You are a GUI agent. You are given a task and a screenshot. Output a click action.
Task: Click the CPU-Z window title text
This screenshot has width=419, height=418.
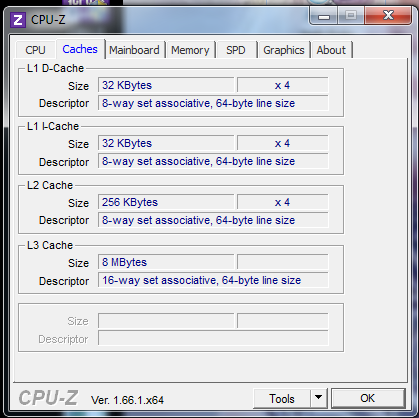(x=48, y=20)
